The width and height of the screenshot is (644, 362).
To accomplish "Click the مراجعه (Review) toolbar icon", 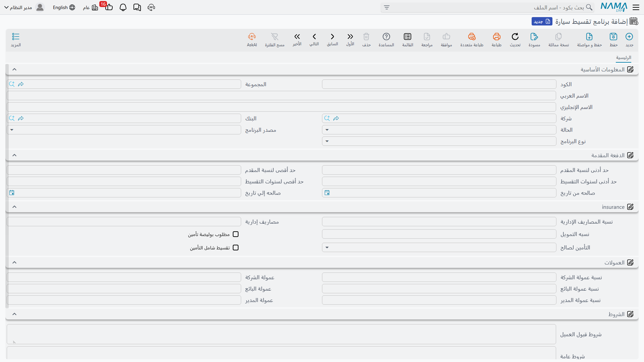I will pyautogui.click(x=427, y=37).
